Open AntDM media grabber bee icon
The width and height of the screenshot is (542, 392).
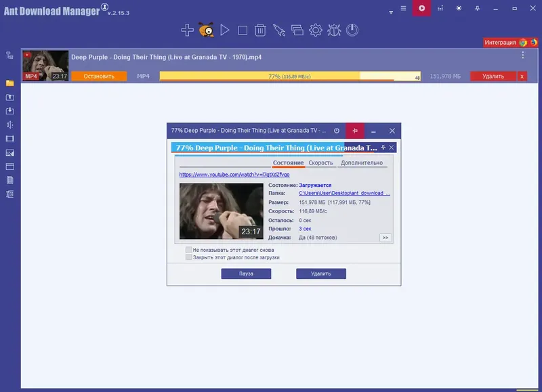click(207, 30)
